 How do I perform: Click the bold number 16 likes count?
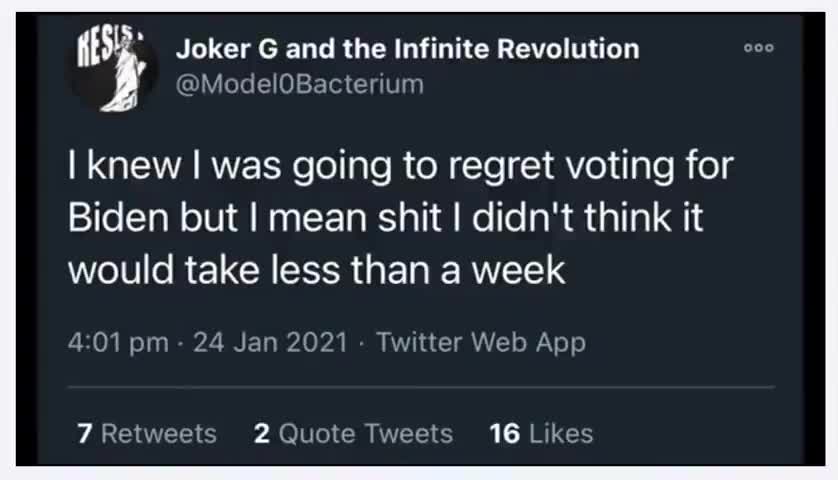(x=505, y=433)
